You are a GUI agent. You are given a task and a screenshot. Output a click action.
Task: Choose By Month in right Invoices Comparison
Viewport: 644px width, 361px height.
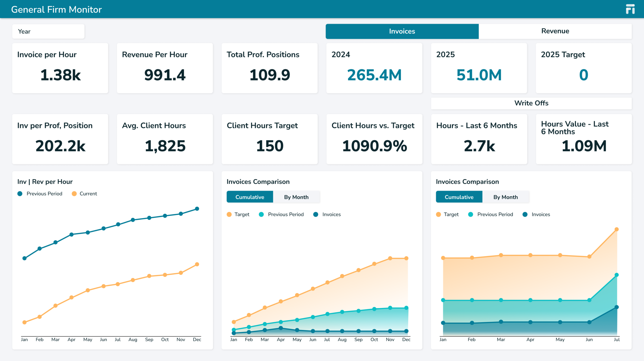point(506,197)
